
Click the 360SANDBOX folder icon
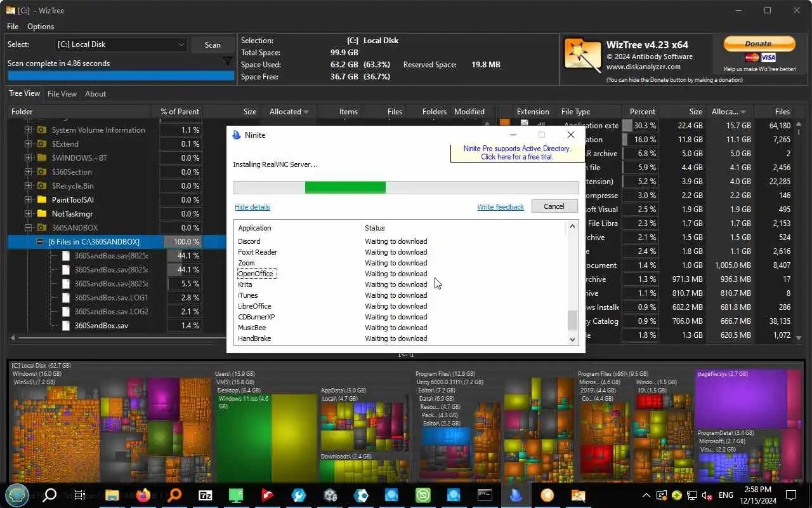point(42,227)
